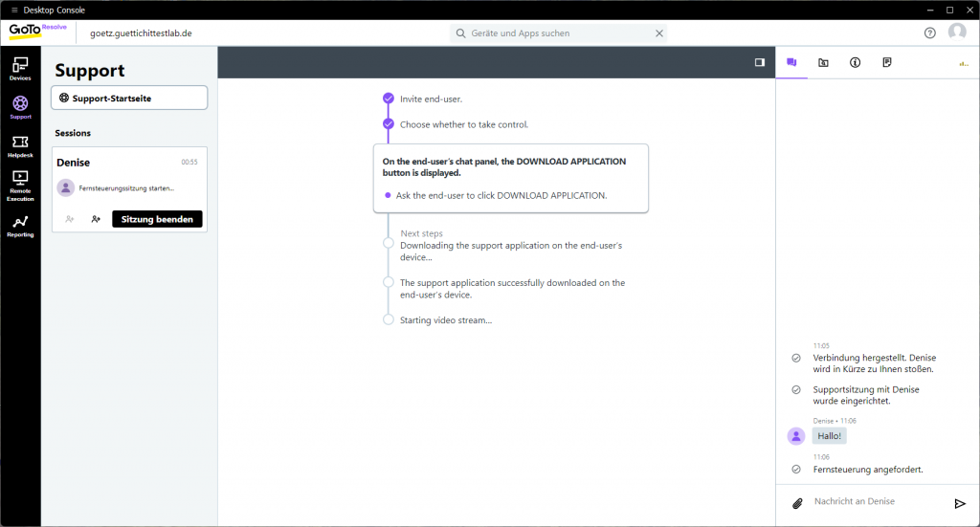
Task: Click the Support-Startseite button
Action: click(129, 98)
